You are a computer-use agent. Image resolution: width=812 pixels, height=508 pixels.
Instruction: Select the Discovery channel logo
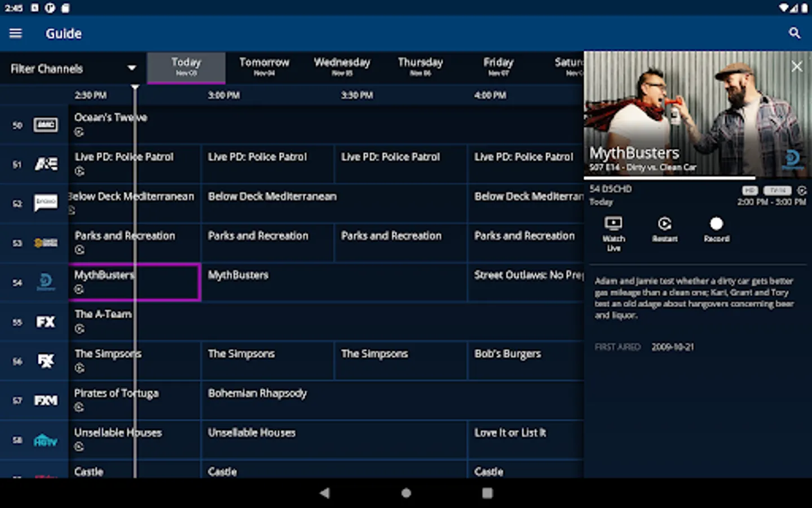click(x=46, y=282)
